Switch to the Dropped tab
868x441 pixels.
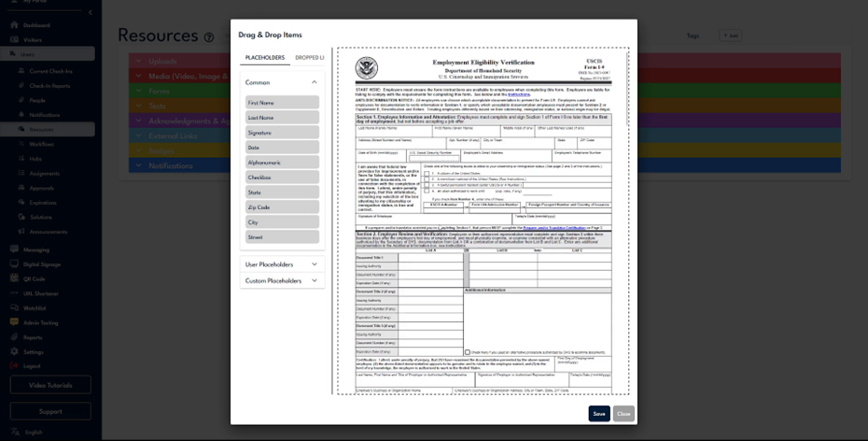click(310, 58)
